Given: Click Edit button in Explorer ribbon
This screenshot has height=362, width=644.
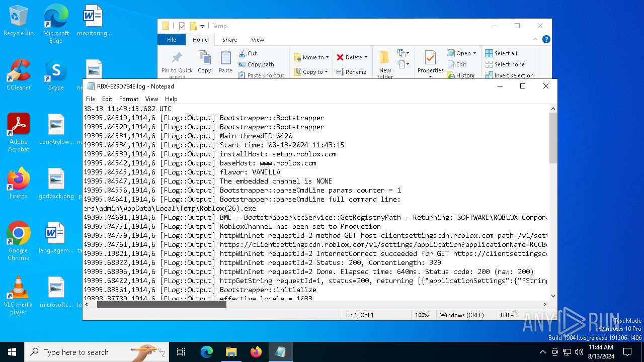Looking at the screenshot, I should coord(457,64).
